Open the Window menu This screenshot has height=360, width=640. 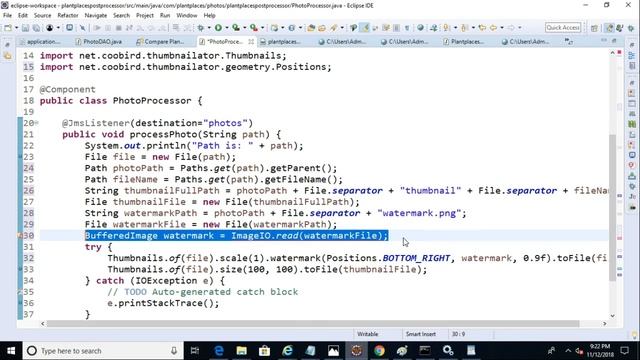[187, 16]
